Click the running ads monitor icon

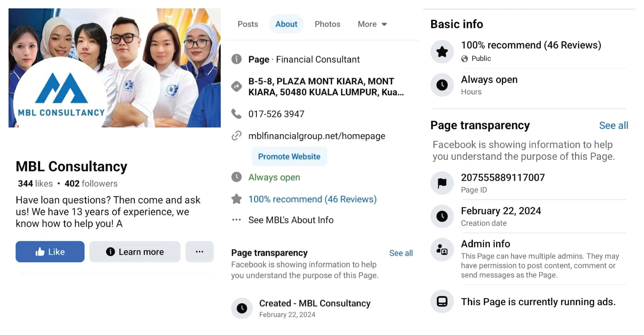click(442, 301)
